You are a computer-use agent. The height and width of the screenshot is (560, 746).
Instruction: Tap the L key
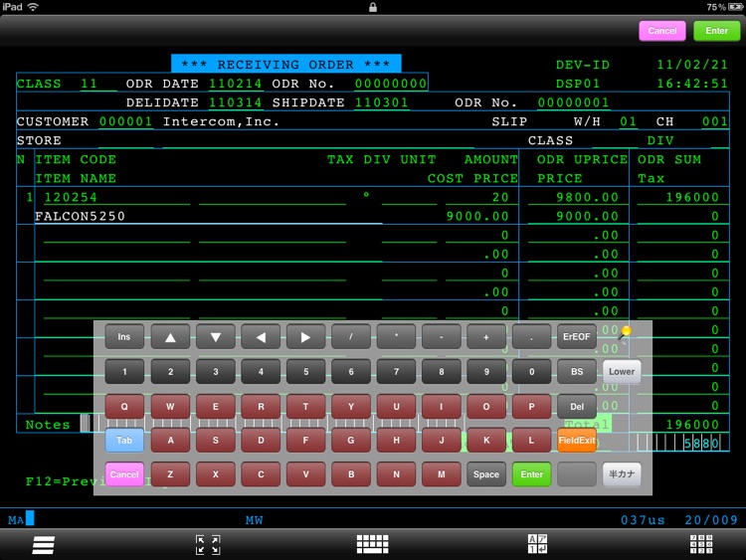tap(531, 440)
